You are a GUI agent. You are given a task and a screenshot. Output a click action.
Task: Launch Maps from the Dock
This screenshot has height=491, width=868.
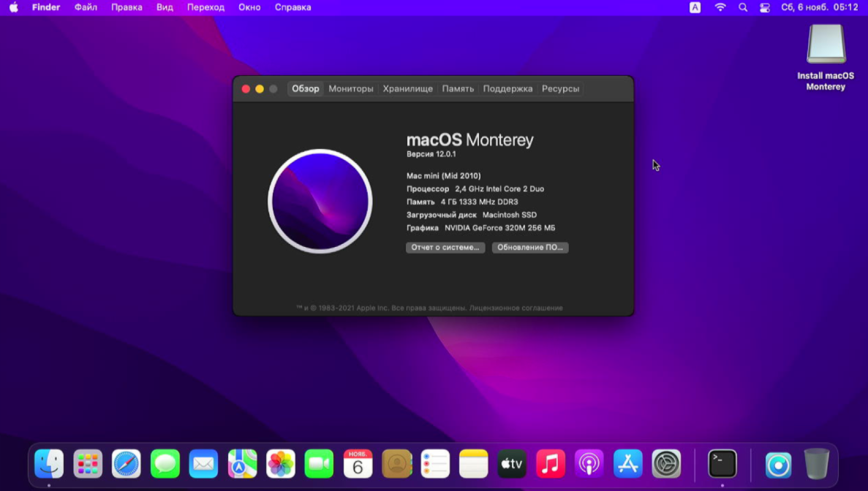pos(242,463)
